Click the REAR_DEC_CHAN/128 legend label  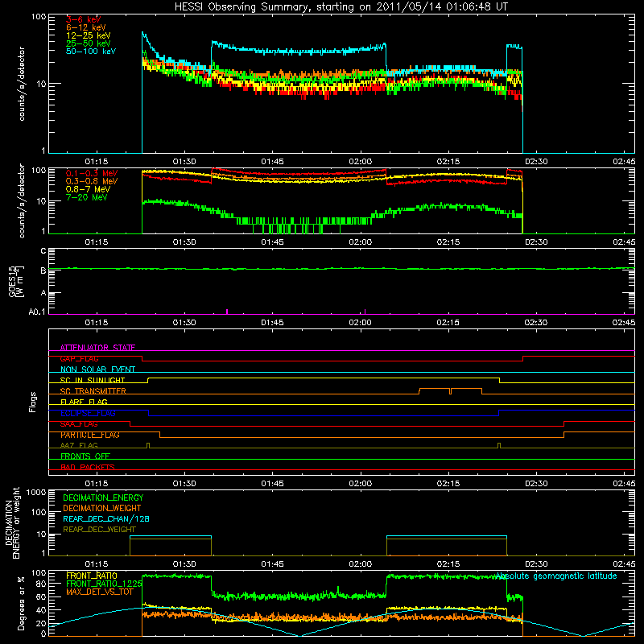click(x=106, y=518)
